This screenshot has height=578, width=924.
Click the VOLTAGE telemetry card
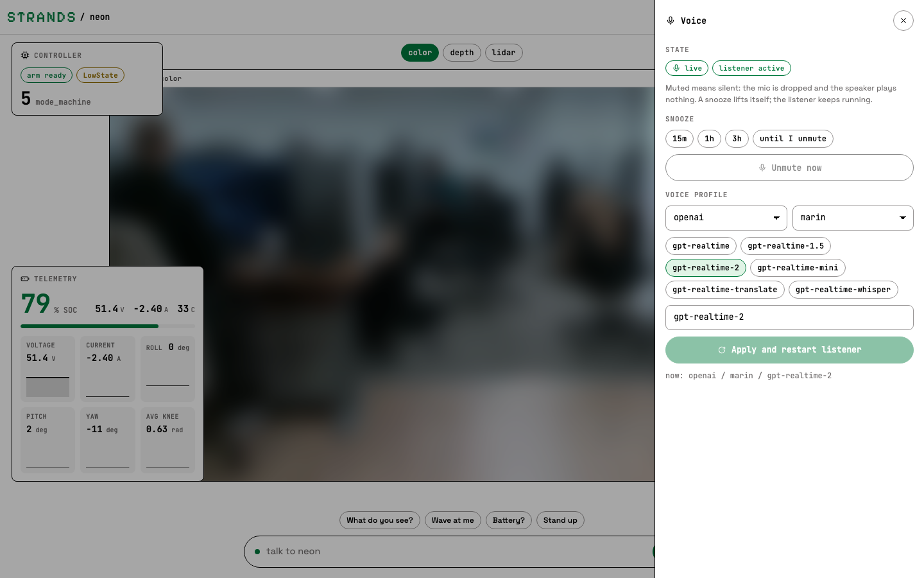(48, 369)
